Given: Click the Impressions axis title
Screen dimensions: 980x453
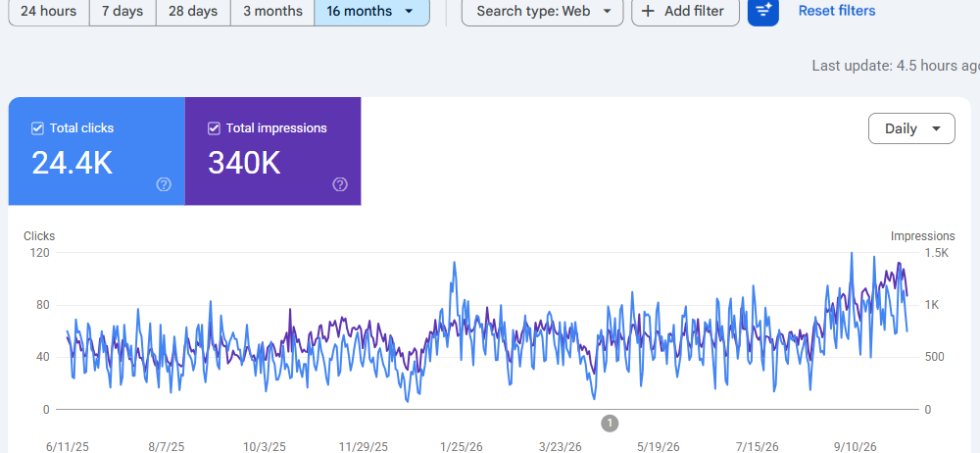Looking at the screenshot, I should pyautogui.click(x=922, y=236).
